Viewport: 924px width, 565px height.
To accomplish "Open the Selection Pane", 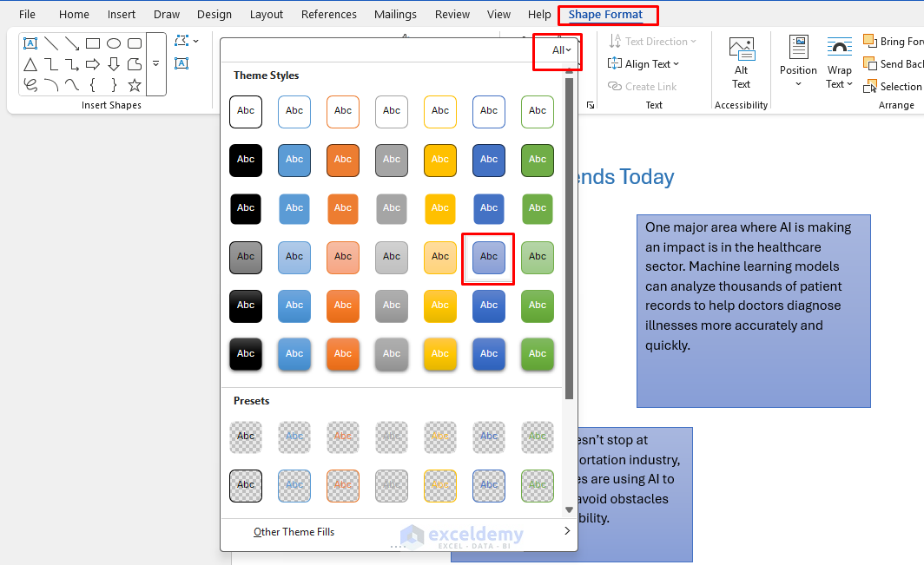I will (x=893, y=86).
